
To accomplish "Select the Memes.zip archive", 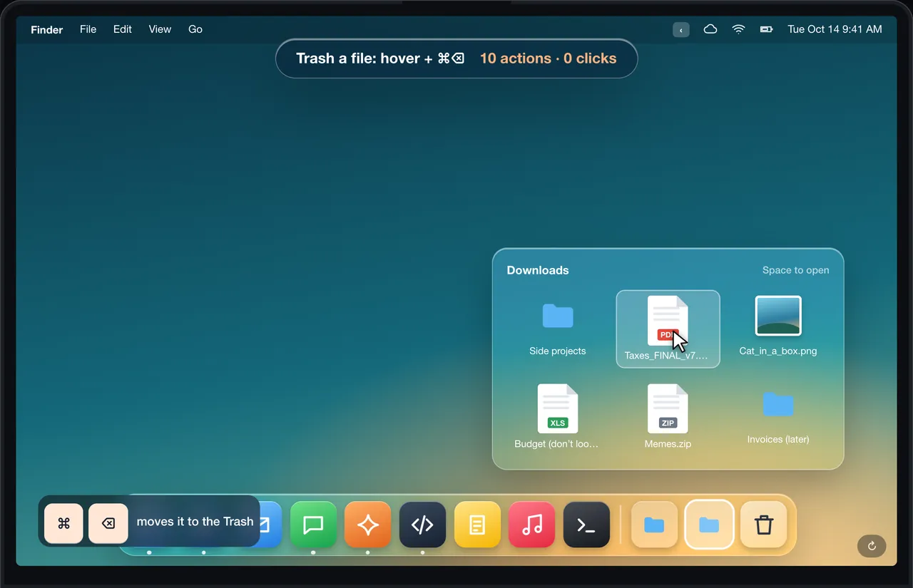I will point(668,418).
